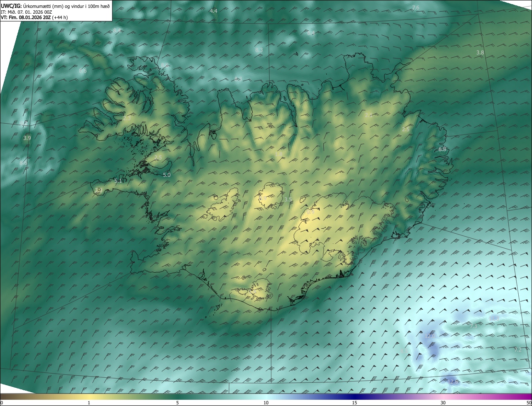The width and height of the screenshot is (532, 406).
Task: Click the title 'UWC/IG: Úrkomumætti (mm) og vindur í 100m hæð'
Action: coord(55,6)
